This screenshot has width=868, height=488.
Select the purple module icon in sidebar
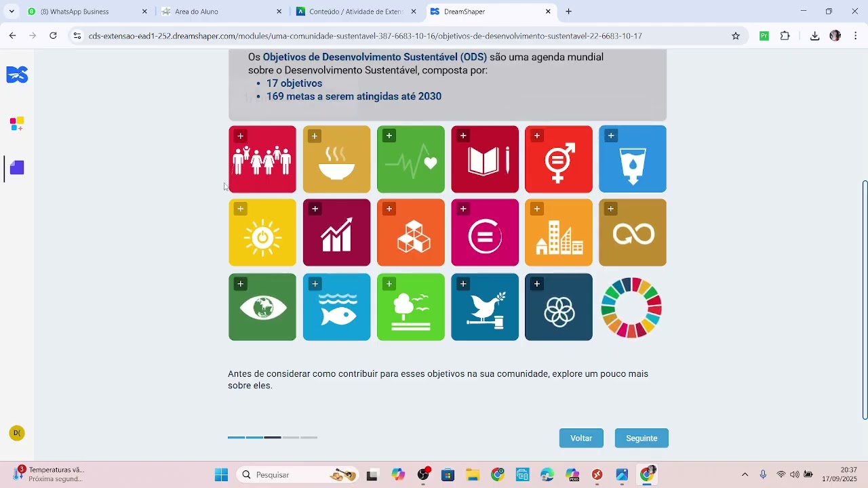pos(17,168)
